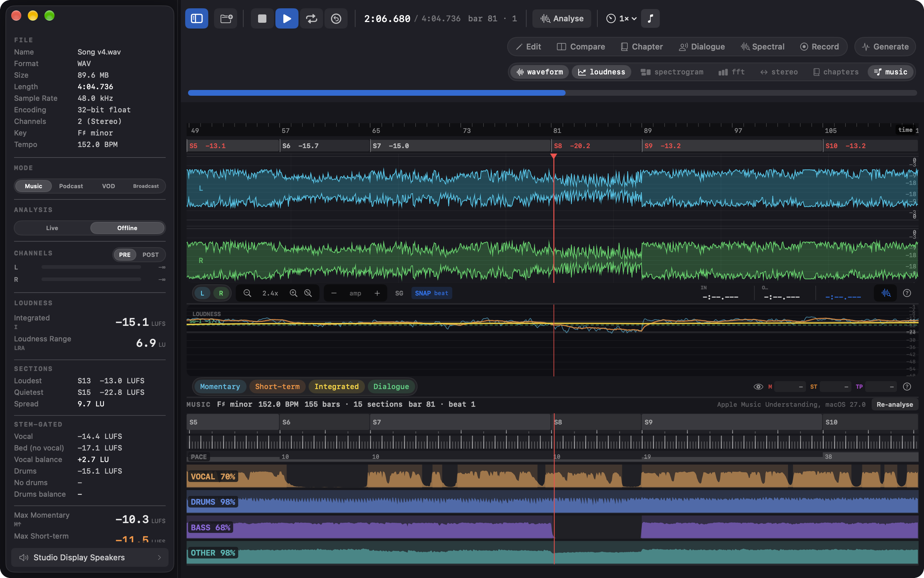Toggle the eye visibility icon for meters

tap(758, 387)
